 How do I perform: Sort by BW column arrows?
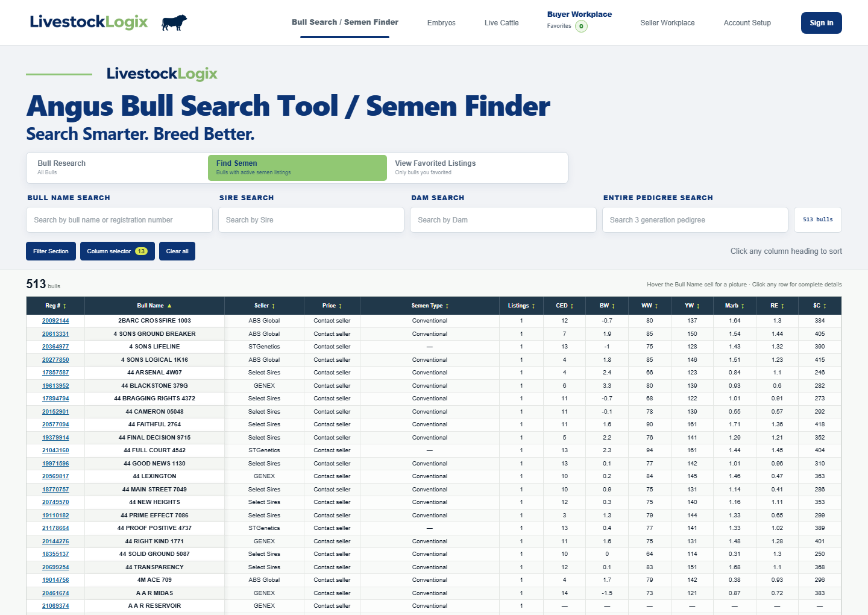[x=613, y=306]
